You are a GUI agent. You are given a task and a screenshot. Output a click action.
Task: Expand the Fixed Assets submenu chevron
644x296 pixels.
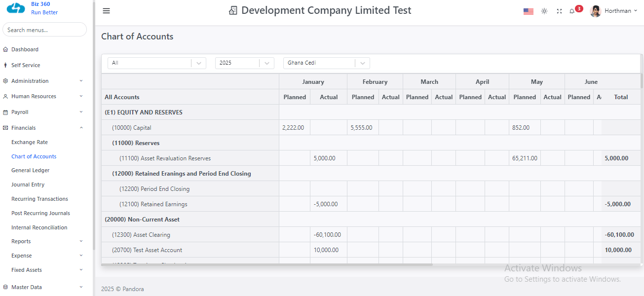click(x=81, y=270)
